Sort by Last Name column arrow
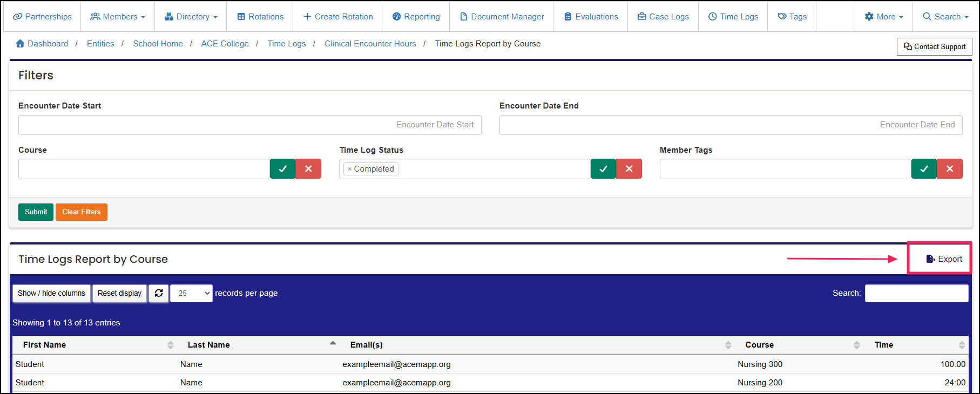Viewport: 980px width, 394px height. click(x=333, y=343)
